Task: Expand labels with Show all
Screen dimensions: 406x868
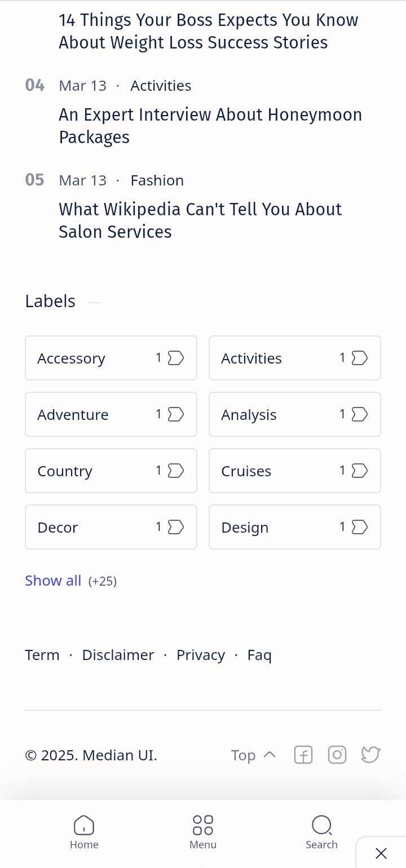Action: tap(53, 581)
